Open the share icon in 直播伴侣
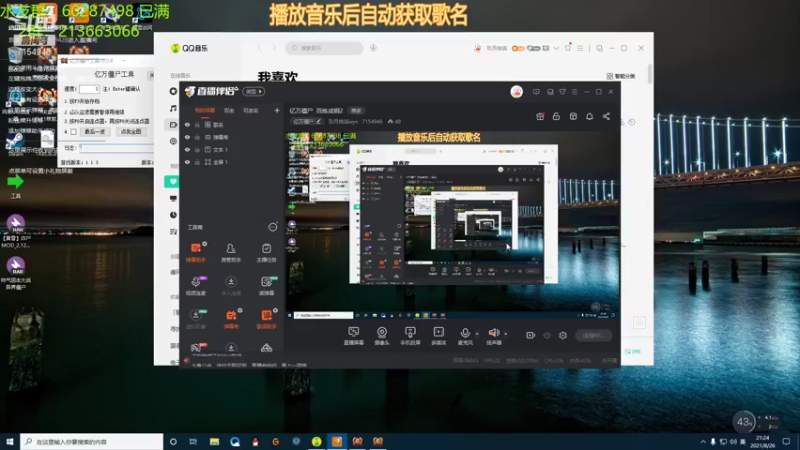This screenshot has width=800, height=450. 606,116
